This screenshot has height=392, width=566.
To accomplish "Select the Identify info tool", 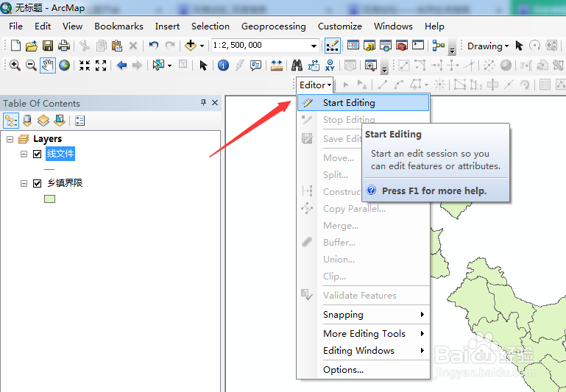I will pos(224,65).
